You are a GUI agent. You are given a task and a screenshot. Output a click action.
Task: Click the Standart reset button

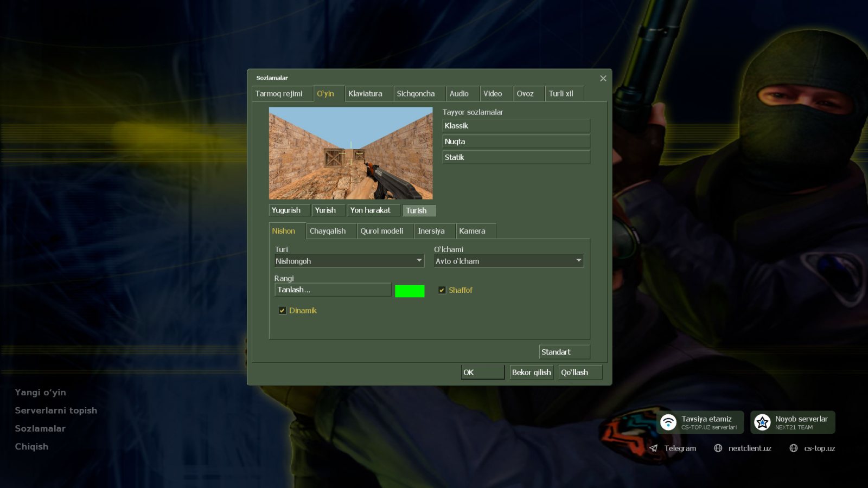[x=564, y=352]
